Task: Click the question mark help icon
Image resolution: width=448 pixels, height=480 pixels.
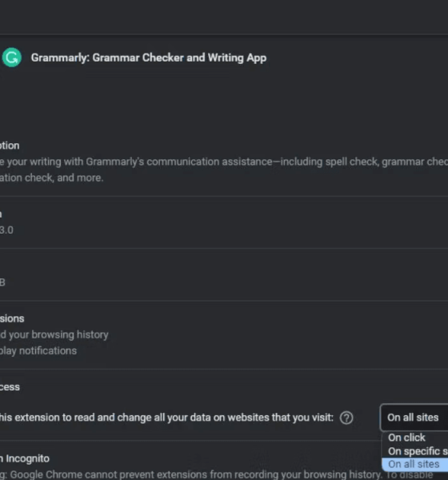Action: pyautogui.click(x=346, y=418)
